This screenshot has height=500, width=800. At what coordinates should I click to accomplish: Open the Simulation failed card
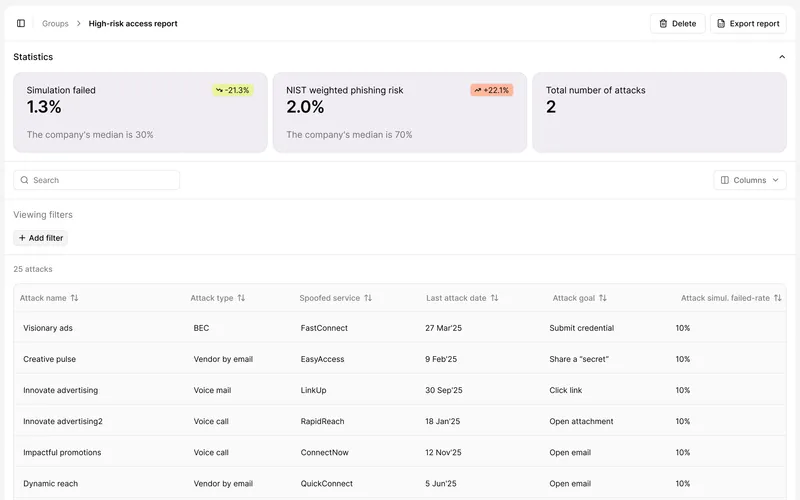pos(140,112)
